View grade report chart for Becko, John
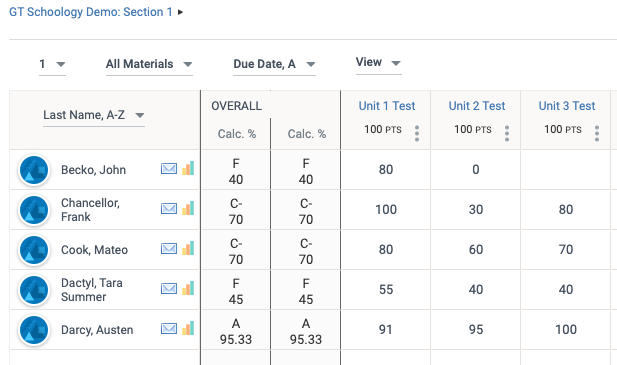 tap(188, 168)
